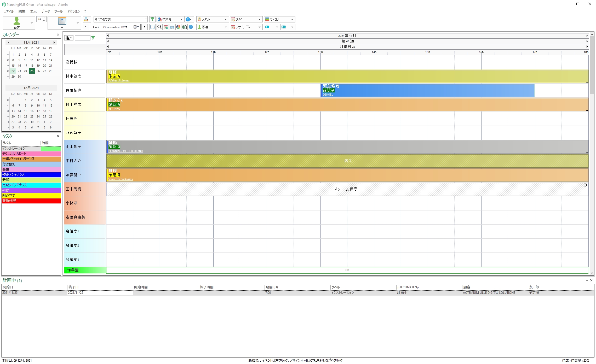Open the DENGEL customer link
Viewport: 596px width, 364px height.
(328, 95)
